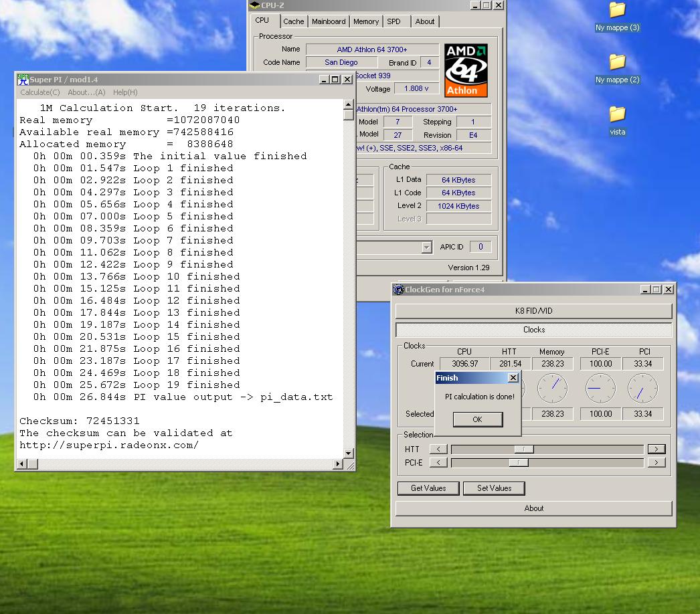
Task: Open the 'Ny mappe (2)' desktop folder
Action: 618,69
